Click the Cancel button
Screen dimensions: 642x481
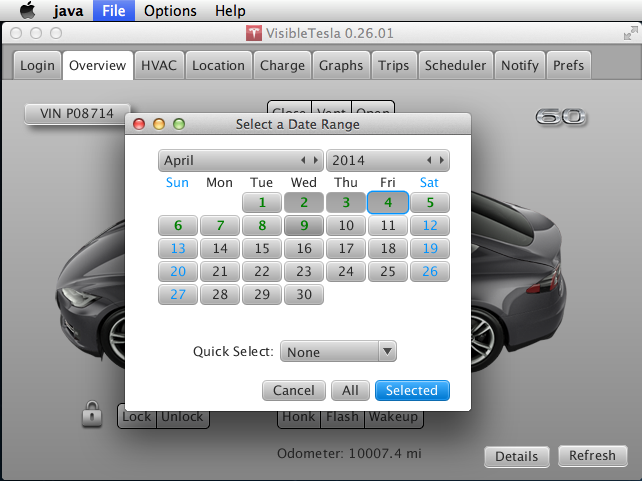[294, 390]
